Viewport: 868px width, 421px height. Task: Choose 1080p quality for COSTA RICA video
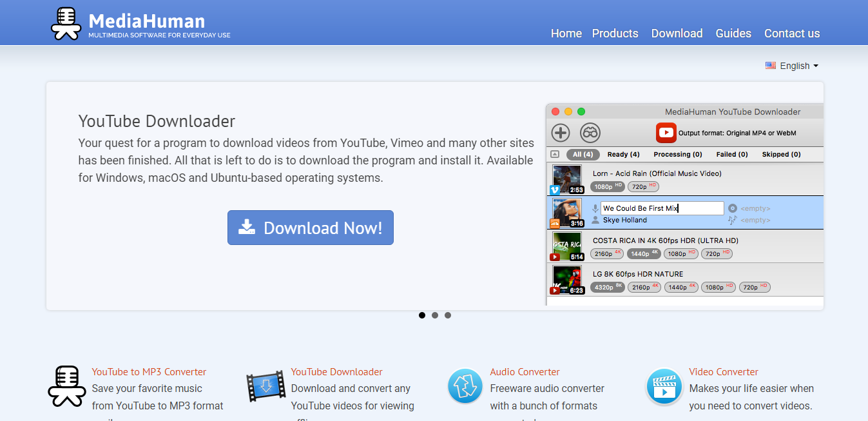coord(681,254)
